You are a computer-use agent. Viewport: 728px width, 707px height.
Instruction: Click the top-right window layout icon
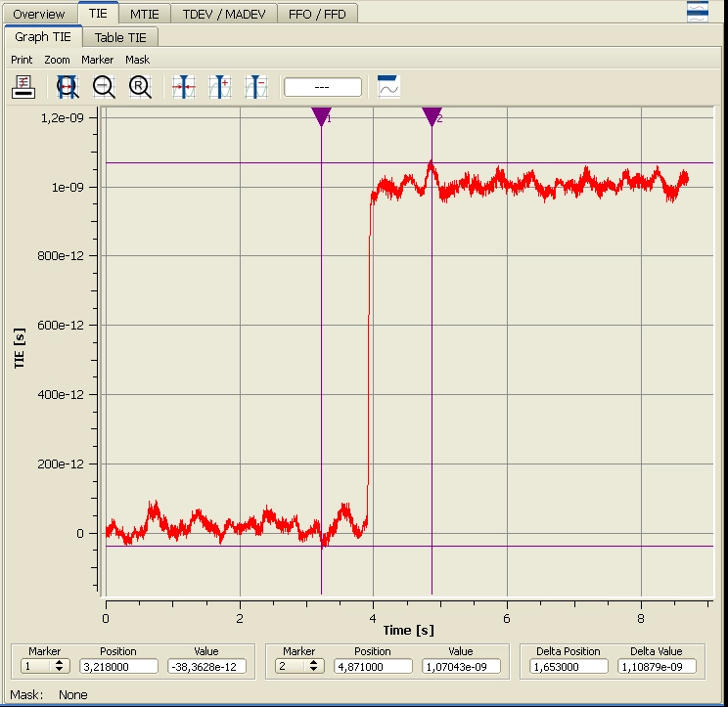698,11
